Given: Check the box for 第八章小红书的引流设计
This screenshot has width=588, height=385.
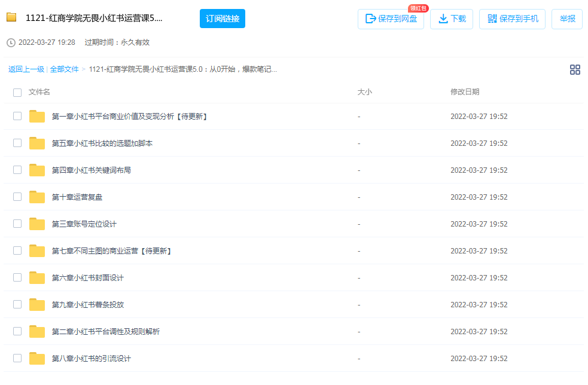Looking at the screenshot, I should point(17,358).
